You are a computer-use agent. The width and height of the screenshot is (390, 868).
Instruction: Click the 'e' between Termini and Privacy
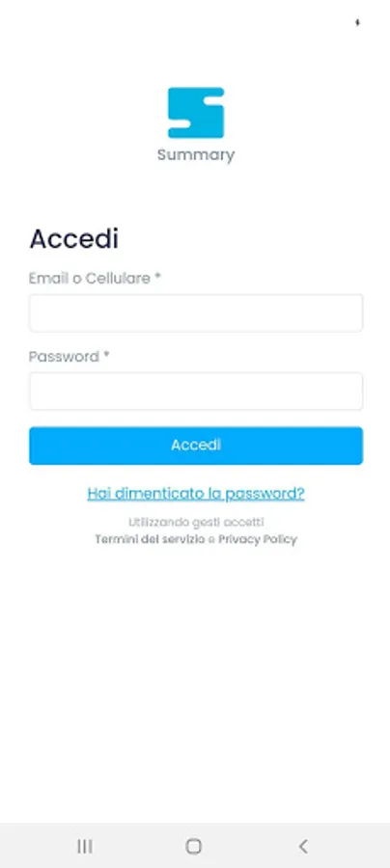coord(211,540)
